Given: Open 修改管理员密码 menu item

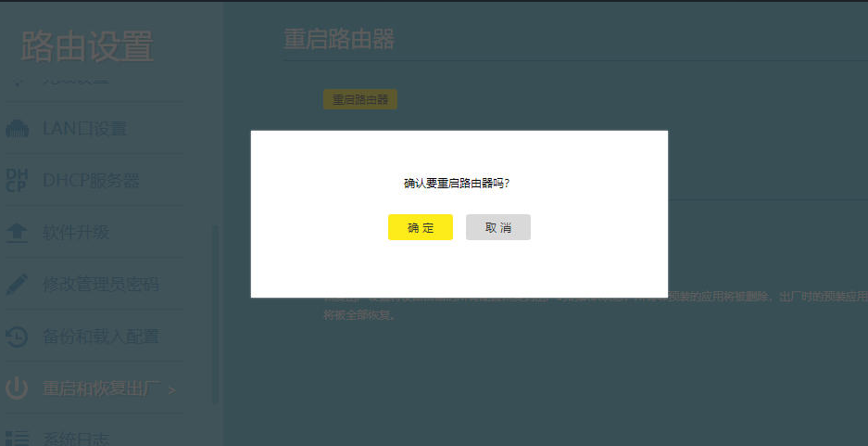Looking at the screenshot, I should (101, 285).
